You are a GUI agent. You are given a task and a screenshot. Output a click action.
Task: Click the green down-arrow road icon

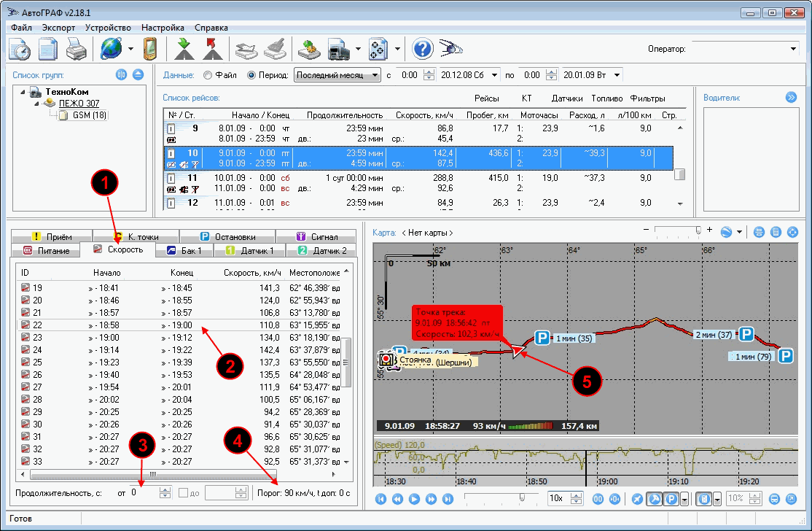point(182,50)
